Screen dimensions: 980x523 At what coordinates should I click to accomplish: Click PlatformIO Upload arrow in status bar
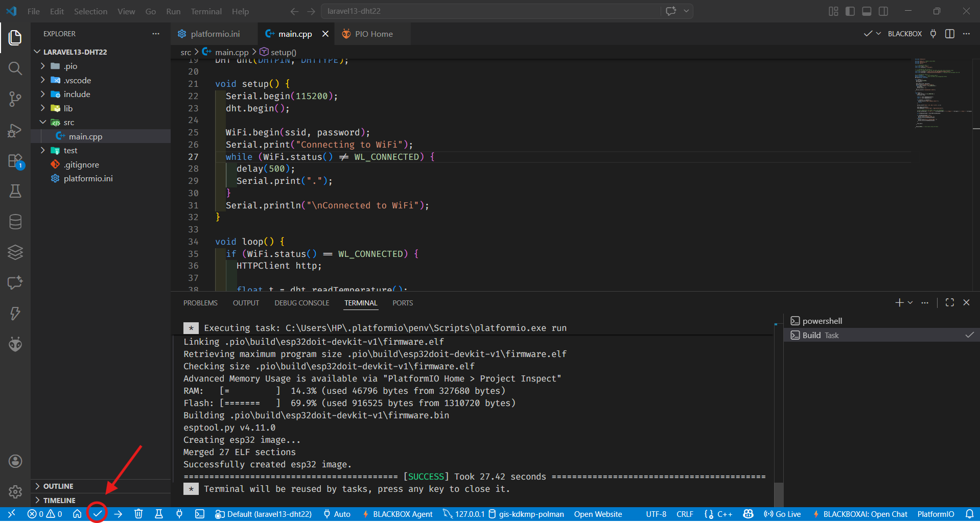118,514
